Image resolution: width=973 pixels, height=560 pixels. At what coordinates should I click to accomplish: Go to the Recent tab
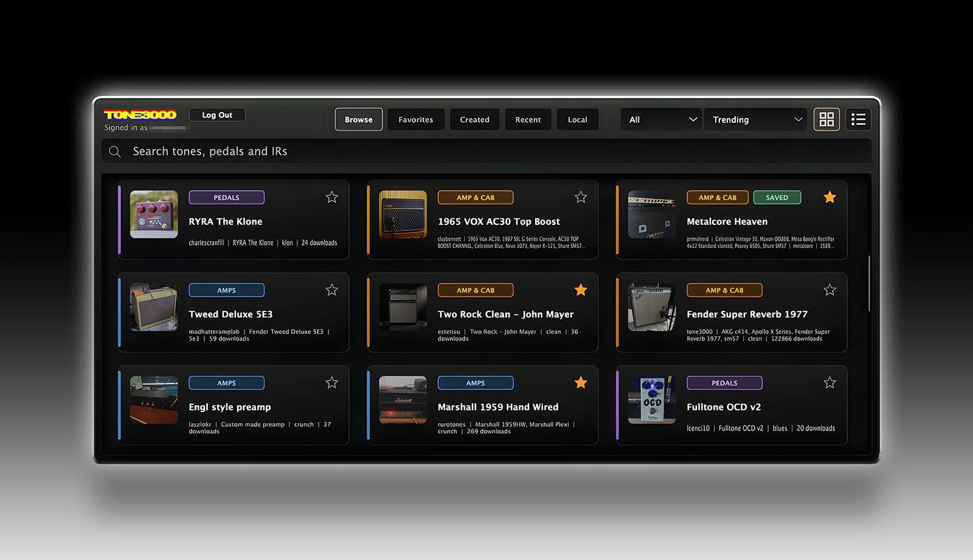[528, 119]
